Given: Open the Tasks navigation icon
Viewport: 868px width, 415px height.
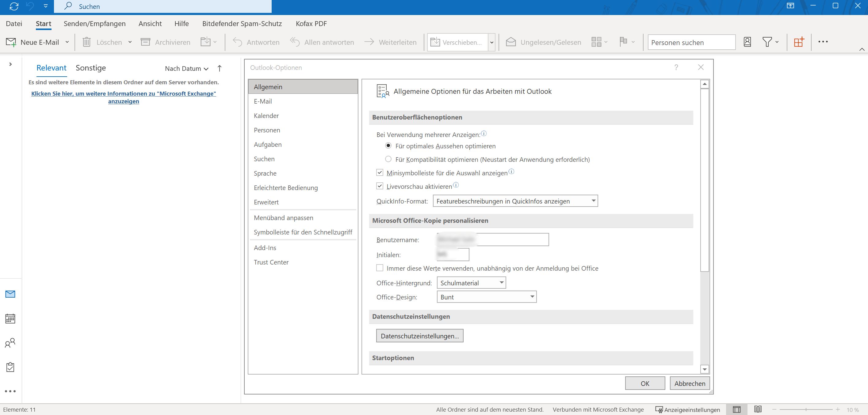Looking at the screenshot, I should click(10, 367).
